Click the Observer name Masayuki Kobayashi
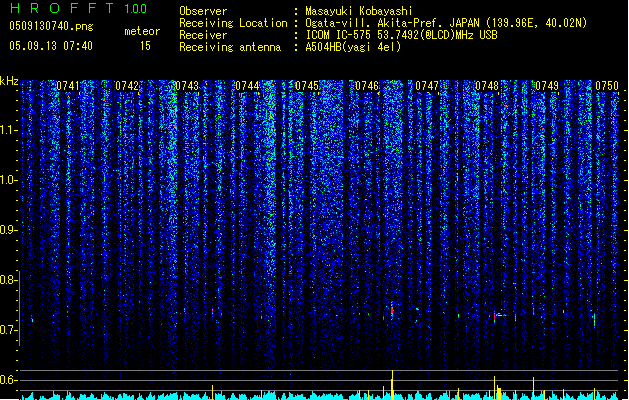This screenshot has height=400, width=629. click(x=359, y=11)
